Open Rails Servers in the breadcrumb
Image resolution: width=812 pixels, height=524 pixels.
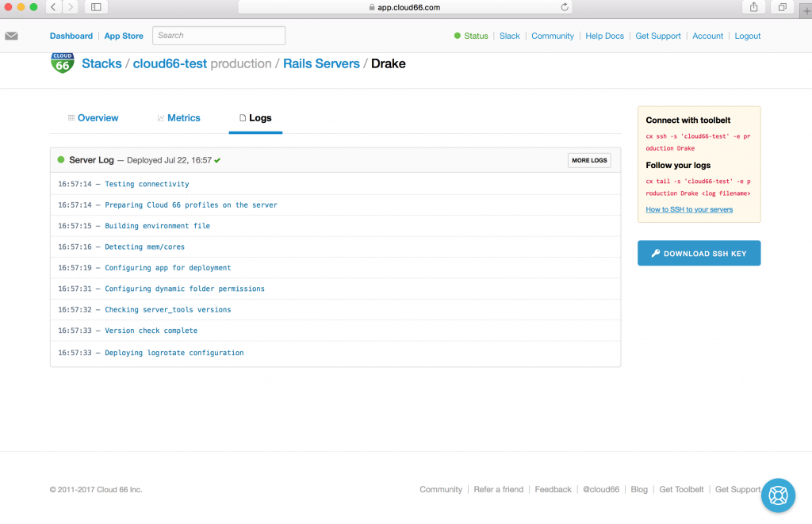coord(321,63)
